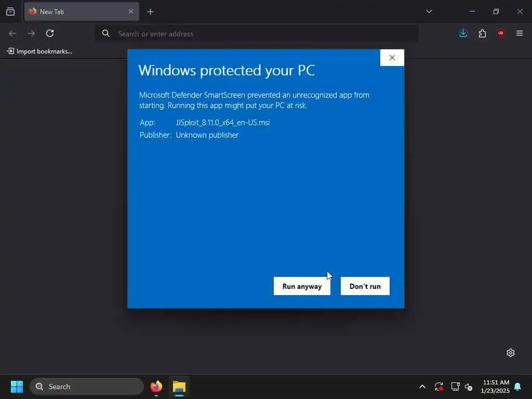The height and width of the screenshot is (399, 532).
Task: Open Firefox from the taskbar
Action: coord(156,387)
